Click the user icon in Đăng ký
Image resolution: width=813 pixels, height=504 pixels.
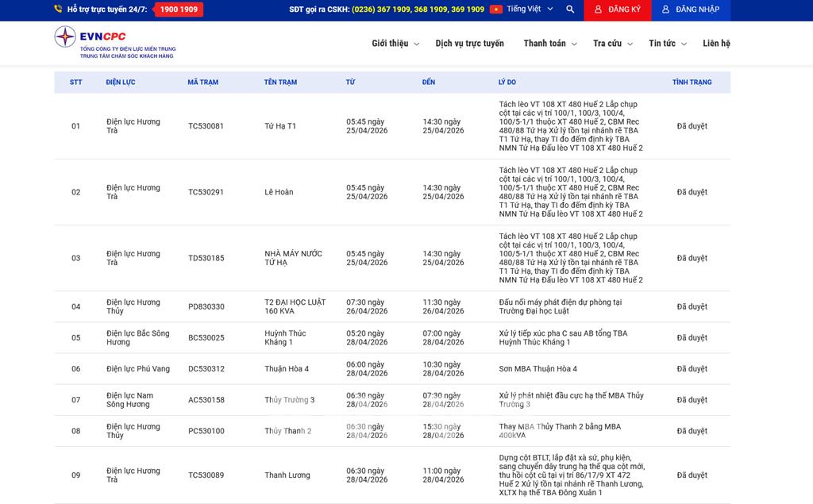click(x=598, y=10)
